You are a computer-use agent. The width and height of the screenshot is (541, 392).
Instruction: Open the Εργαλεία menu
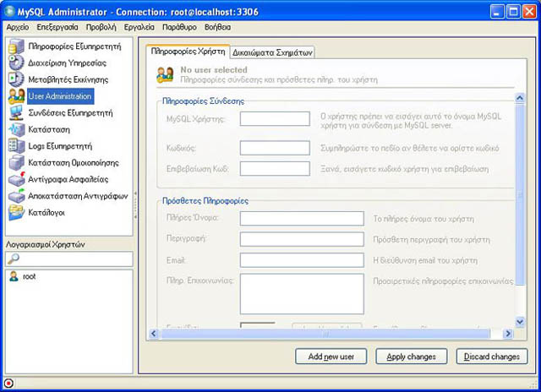click(x=139, y=27)
